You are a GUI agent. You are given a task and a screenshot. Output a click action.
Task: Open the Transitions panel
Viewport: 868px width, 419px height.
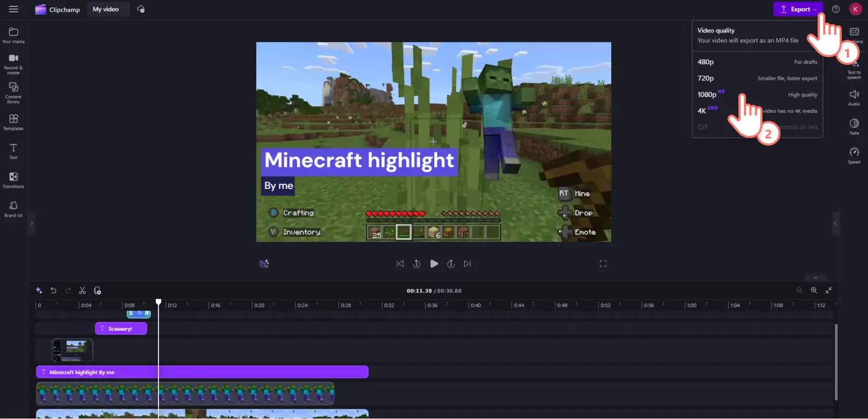(x=13, y=180)
